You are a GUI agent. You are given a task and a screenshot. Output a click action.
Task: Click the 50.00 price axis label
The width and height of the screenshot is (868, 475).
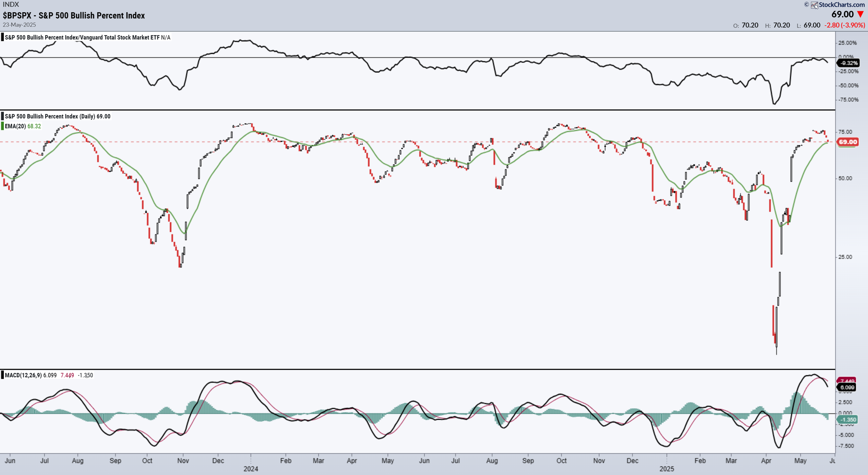click(845, 178)
